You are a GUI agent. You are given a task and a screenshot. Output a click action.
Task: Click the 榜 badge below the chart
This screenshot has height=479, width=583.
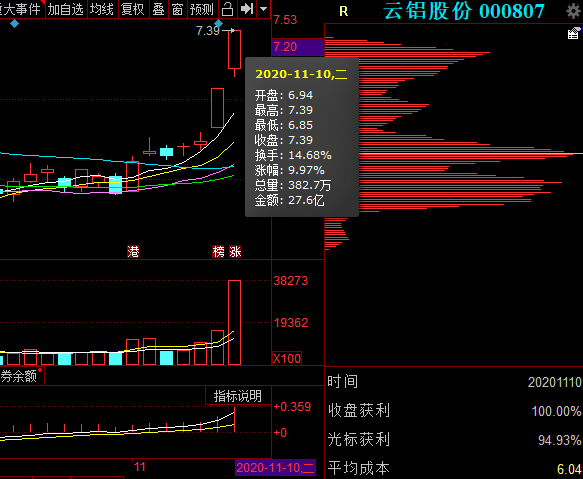219,252
